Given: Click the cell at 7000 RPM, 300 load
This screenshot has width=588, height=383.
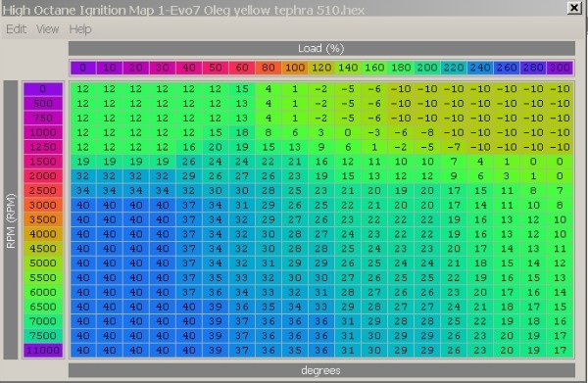Looking at the screenshot, I should point(560,321).
